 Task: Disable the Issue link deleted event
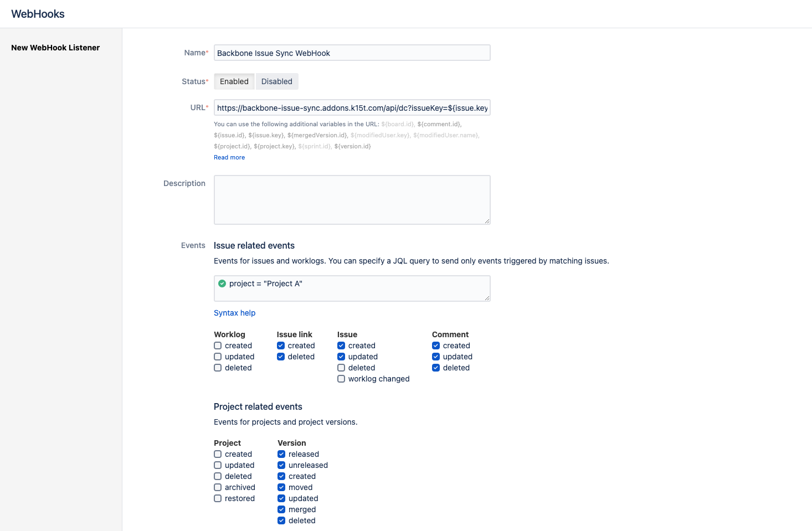click(281, 357)
